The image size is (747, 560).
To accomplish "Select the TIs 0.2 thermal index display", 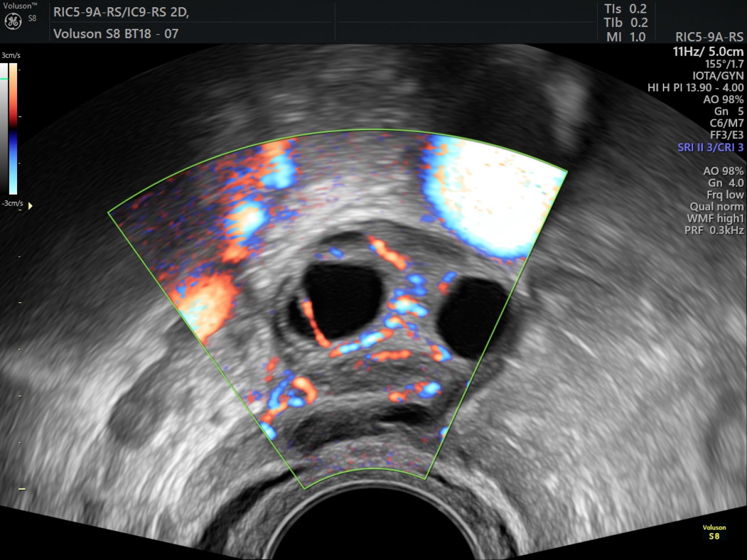I will [625, 9].
